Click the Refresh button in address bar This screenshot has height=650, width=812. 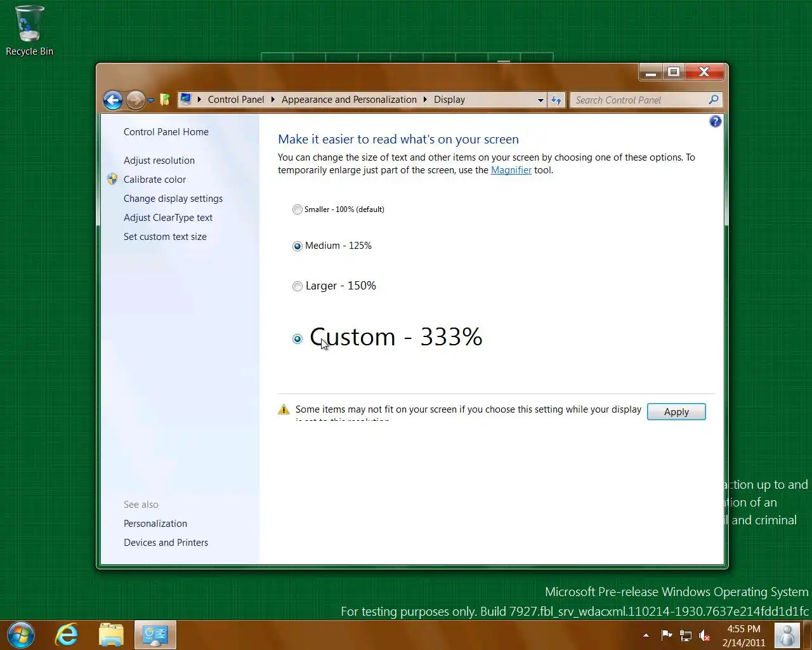[x=556, y=100]
